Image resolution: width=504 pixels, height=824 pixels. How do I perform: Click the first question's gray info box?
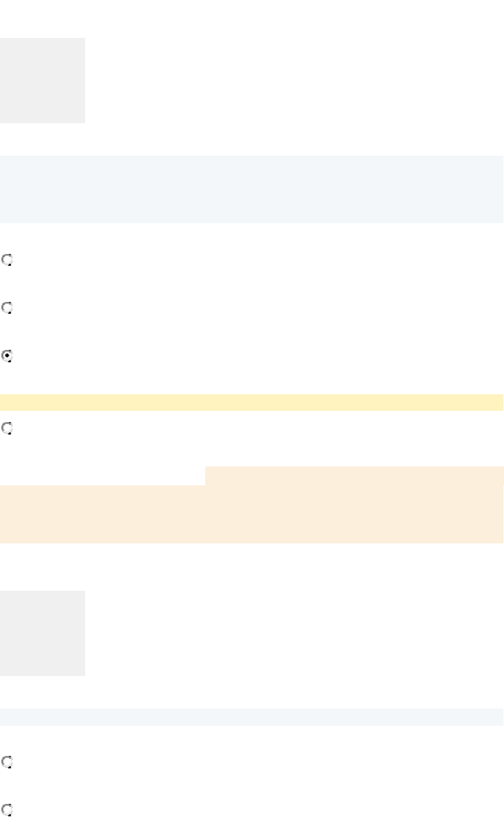[x=43, y=81]
